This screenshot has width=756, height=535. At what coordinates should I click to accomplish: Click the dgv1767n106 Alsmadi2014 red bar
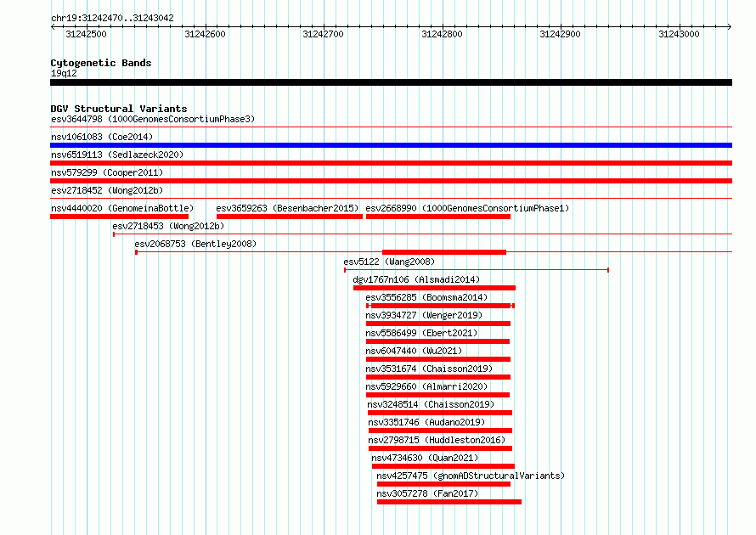tap(434, 288)
